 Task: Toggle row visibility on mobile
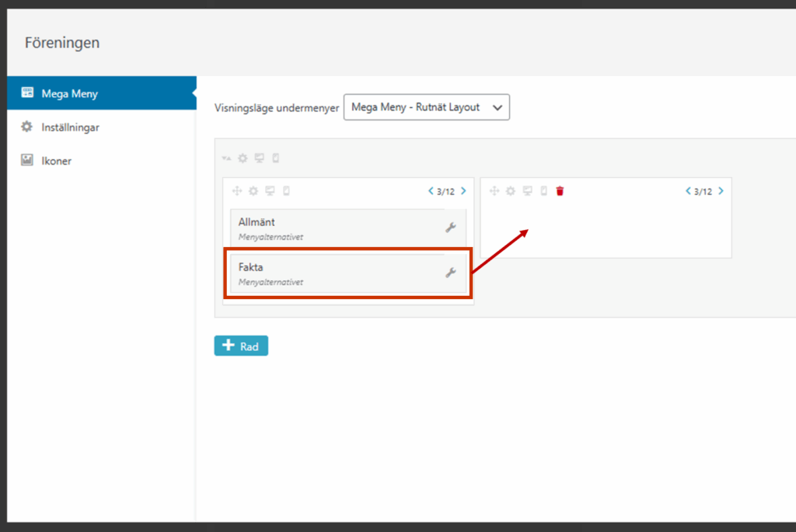276,158
